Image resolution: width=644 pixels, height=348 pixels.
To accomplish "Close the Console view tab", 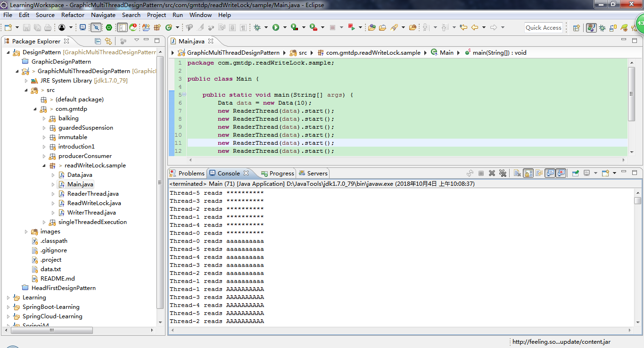I will click(x=246, y=173).
